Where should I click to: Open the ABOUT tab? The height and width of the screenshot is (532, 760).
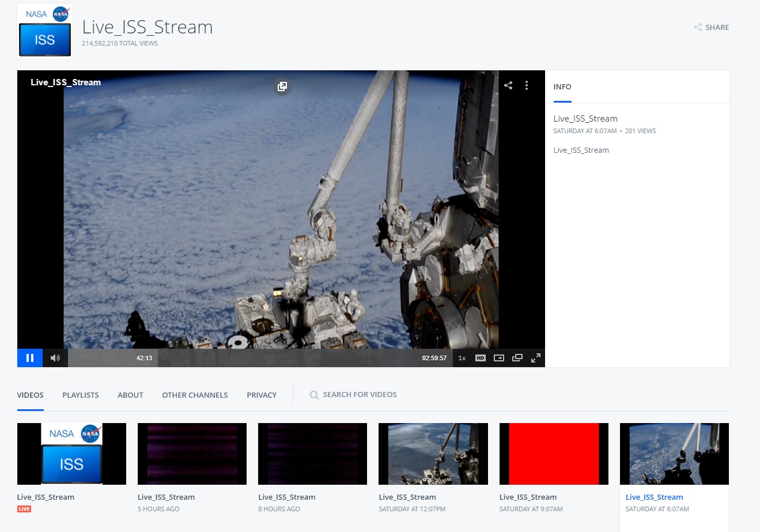coord(130,395)
